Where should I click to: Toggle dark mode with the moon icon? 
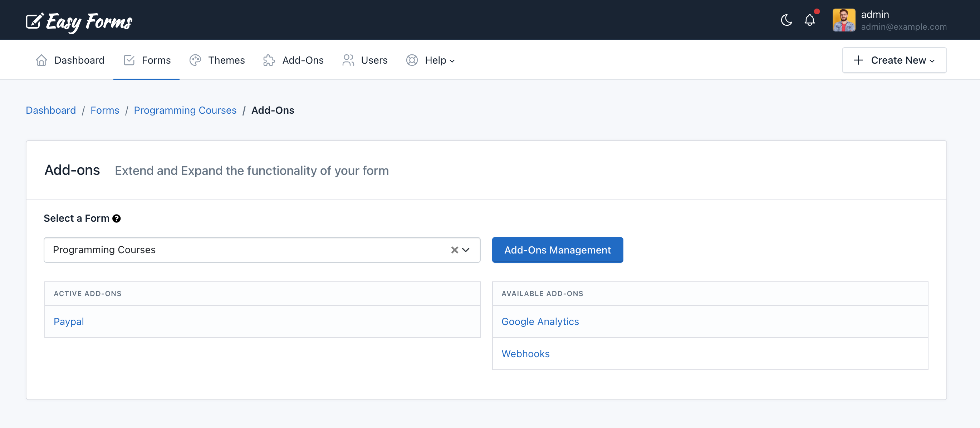coord(787,20)
